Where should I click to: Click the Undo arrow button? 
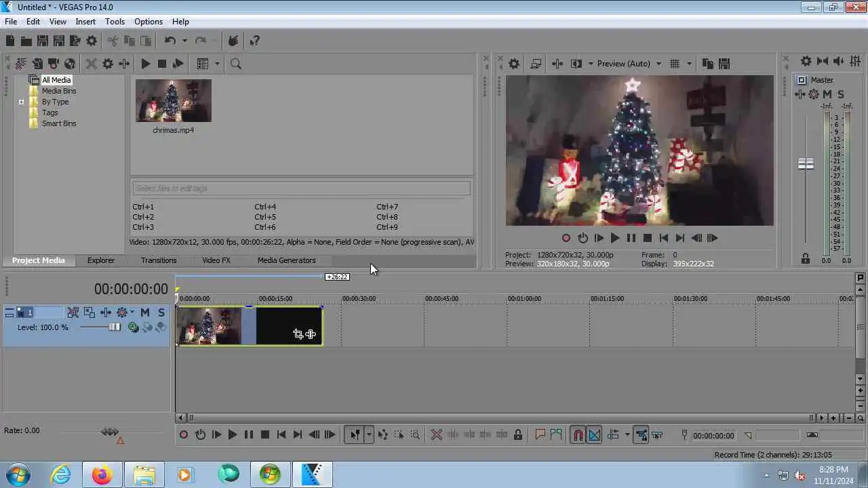pos(170,41)
